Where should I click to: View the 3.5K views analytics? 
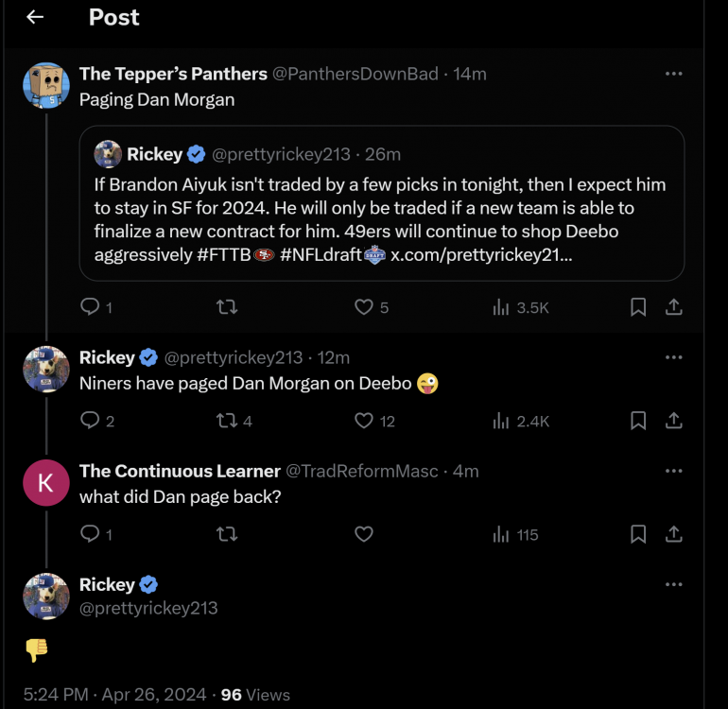click(x=521, y=307)
